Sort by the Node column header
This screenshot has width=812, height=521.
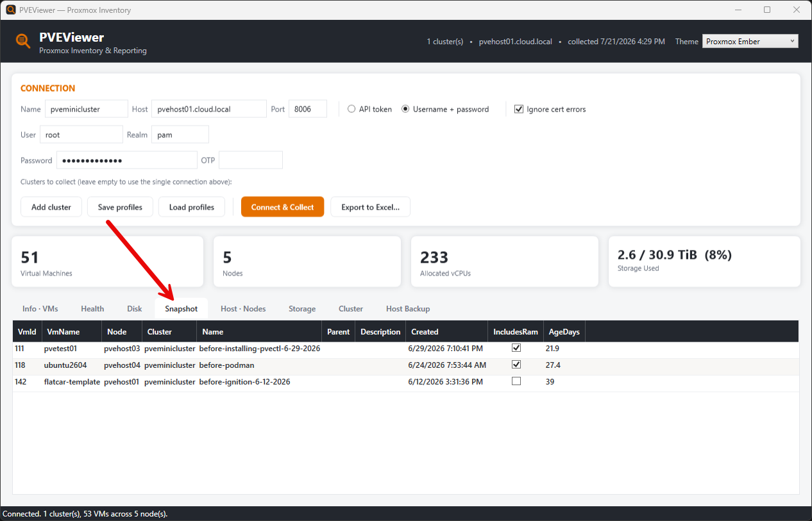pyautogui.click(x=122, y=332)
